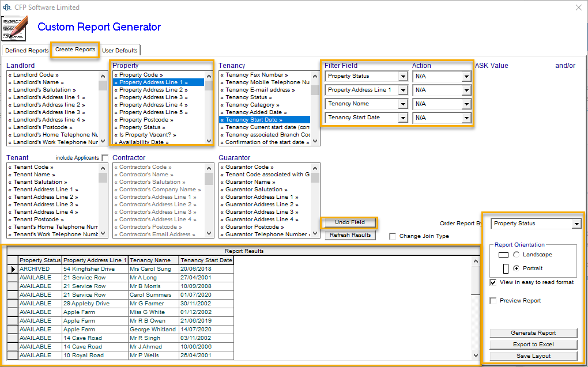Click the Custom Report Generator notepad icon
Viewport: 588px width, 367px height.
(x=15, y=28)
